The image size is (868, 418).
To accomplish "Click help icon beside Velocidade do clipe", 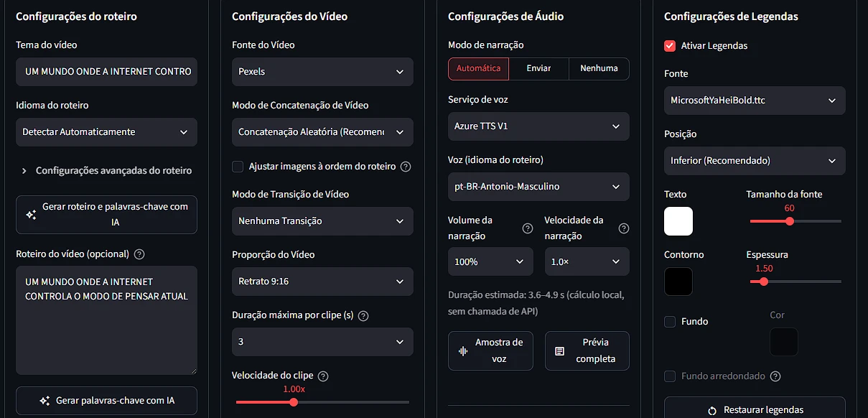I will [x=323, y=376].
